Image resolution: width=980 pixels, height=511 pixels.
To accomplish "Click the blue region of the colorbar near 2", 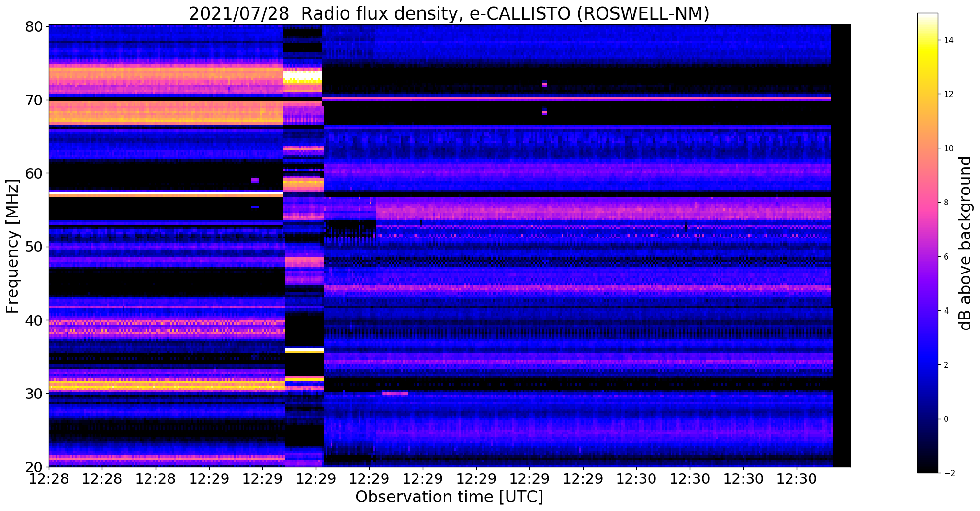I will click(927, 365).
